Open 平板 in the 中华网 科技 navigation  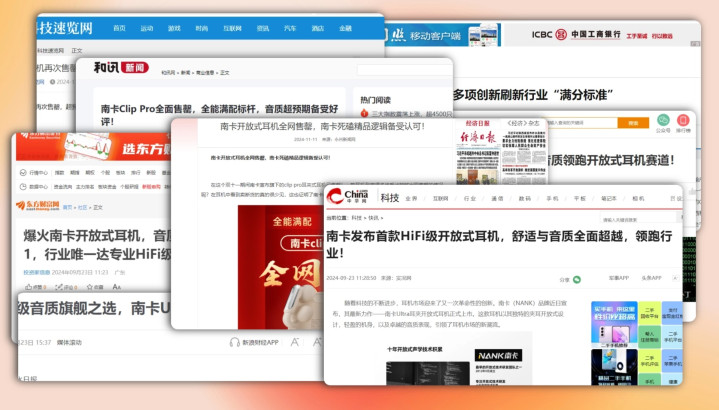[580, 199]
